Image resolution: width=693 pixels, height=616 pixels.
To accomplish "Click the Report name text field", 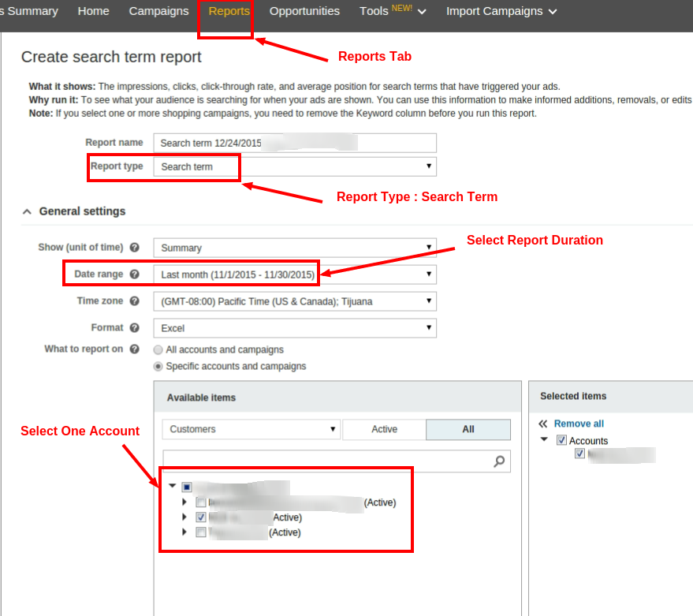I will pos(295,144).
